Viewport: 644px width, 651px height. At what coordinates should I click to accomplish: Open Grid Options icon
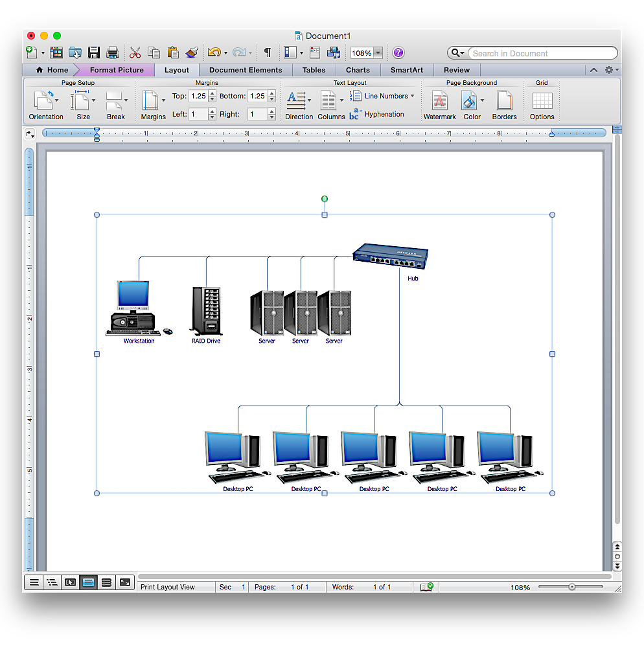pyautogui.click(x=542, y=100)
